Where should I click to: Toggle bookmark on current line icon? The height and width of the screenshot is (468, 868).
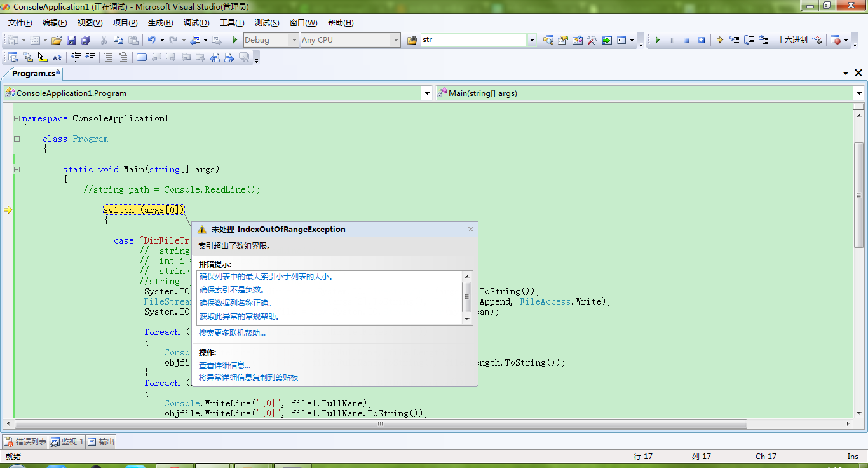coord(141,57)
